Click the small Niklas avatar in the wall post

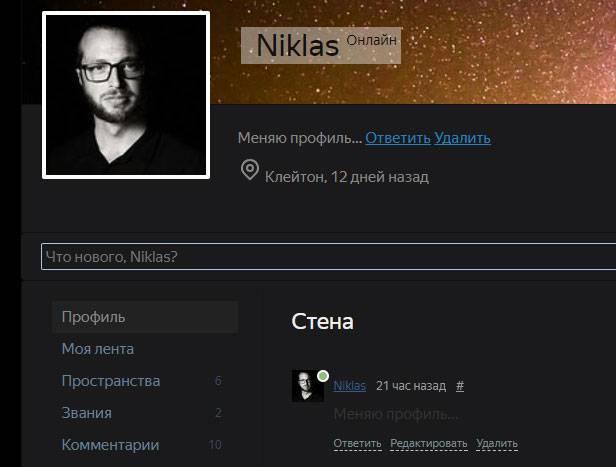[x=308, y=386]
